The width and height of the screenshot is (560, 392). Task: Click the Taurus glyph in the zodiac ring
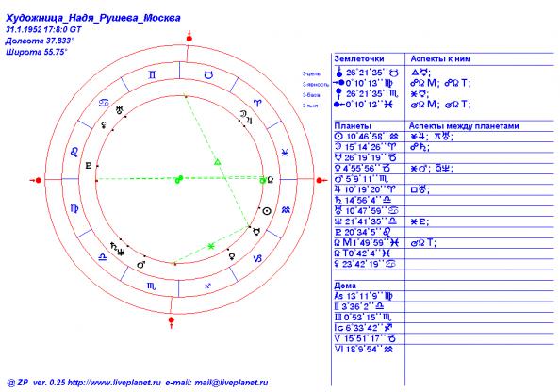pyautogui.click(x=208, y=75)
